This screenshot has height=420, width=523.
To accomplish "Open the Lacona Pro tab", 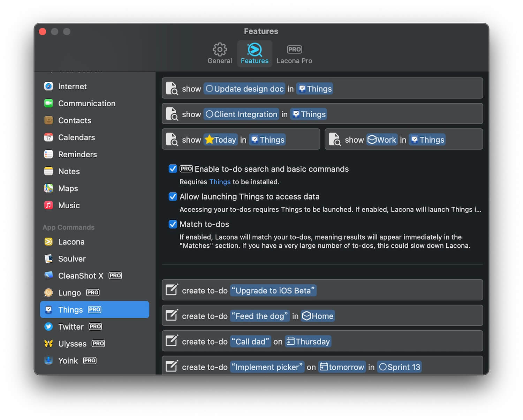I will [294, 53].
